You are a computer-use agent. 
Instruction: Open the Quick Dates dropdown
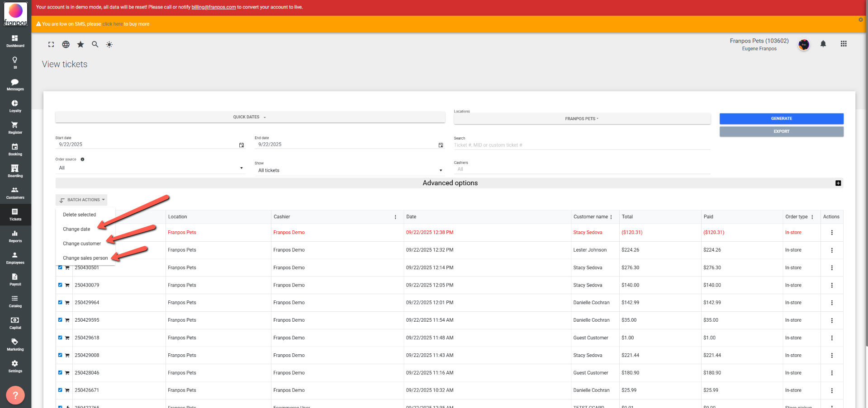(x=250, y=117)
